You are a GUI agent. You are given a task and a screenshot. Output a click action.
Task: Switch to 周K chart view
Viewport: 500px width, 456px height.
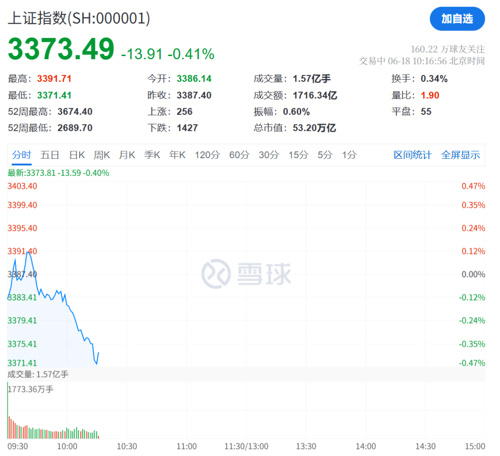click(x=102, y=155)
